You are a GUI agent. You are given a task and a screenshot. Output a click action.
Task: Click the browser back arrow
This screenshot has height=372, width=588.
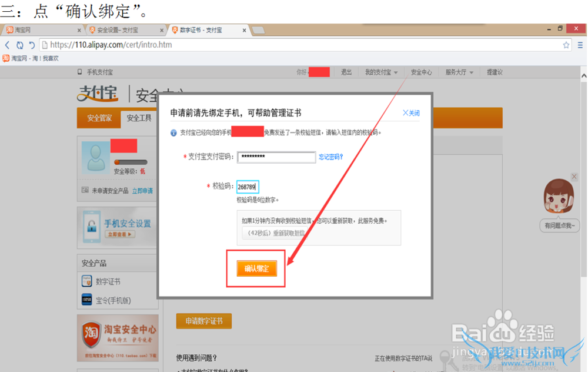7,45
